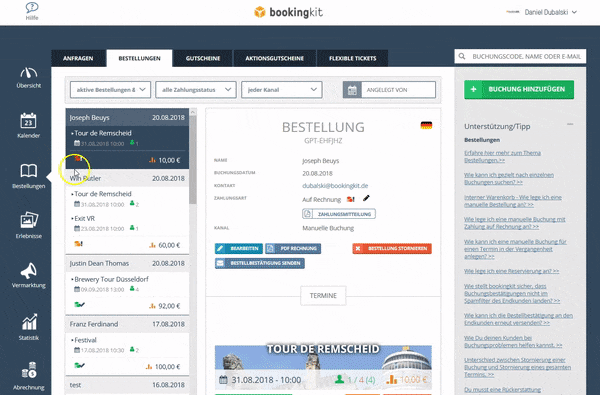Switch to the Gutscheine tab
Image resolution: width=600 pixels, height=395 pixels.
coord(203,59)
